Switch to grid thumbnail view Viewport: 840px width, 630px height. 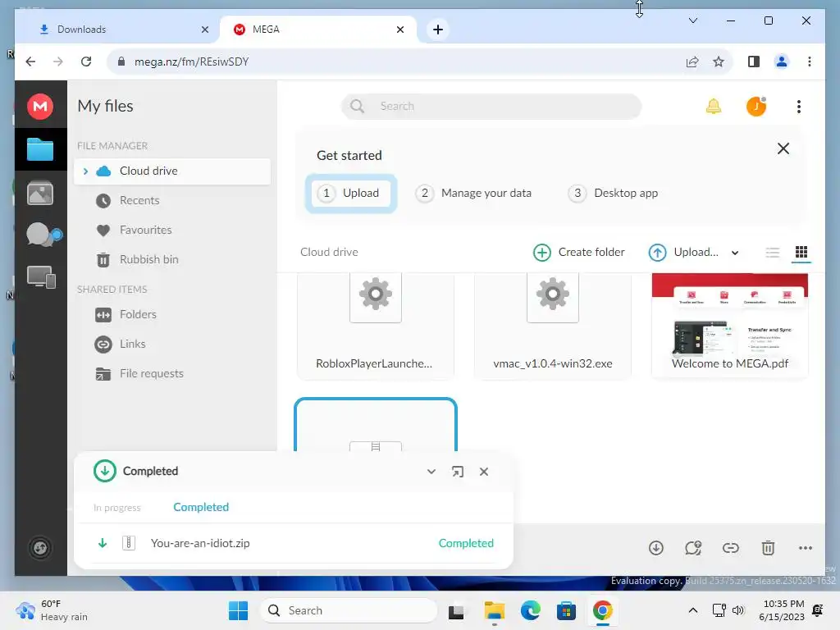point(801,252)
